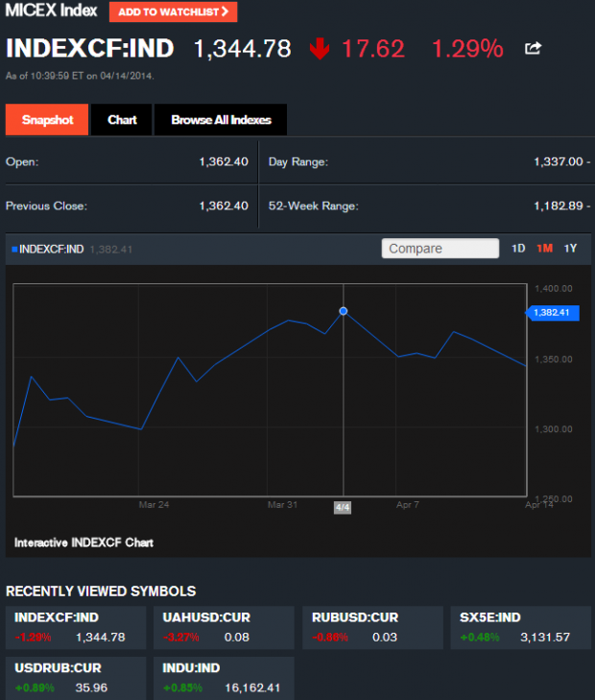Click the 4/4 date marker on x-axis
The width and height of the screenshot is (595, 700).
coord(343,508)
